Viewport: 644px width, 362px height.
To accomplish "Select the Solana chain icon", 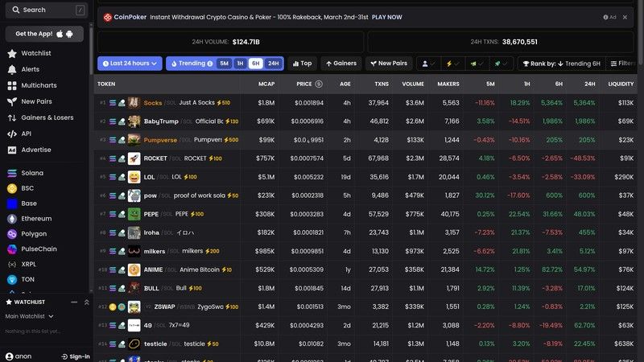I will 12,173.
